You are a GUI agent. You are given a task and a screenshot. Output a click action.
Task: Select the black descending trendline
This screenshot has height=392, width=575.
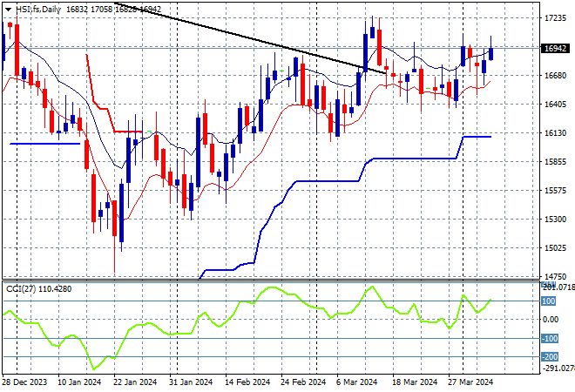coord(250,38)
